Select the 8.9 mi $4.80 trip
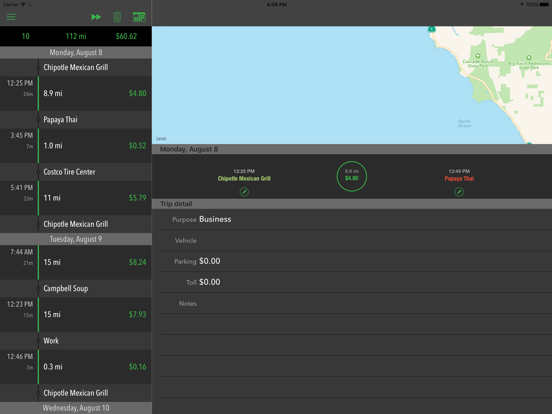 (x=76, y=93)
